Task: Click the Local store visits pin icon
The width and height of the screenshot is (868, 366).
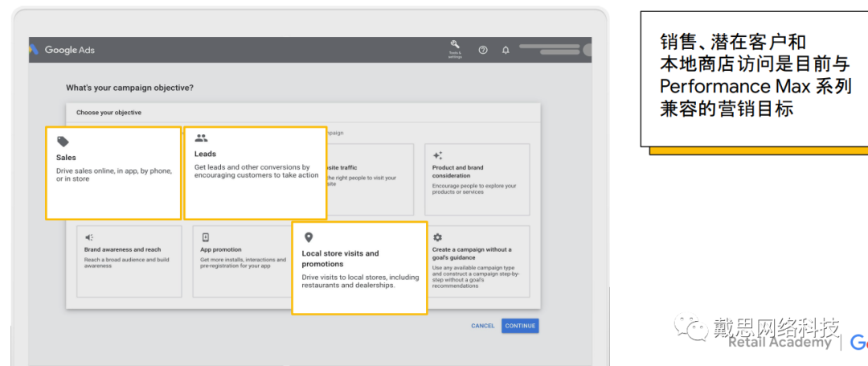Action: pyautogui.click(x=309, y=237)
